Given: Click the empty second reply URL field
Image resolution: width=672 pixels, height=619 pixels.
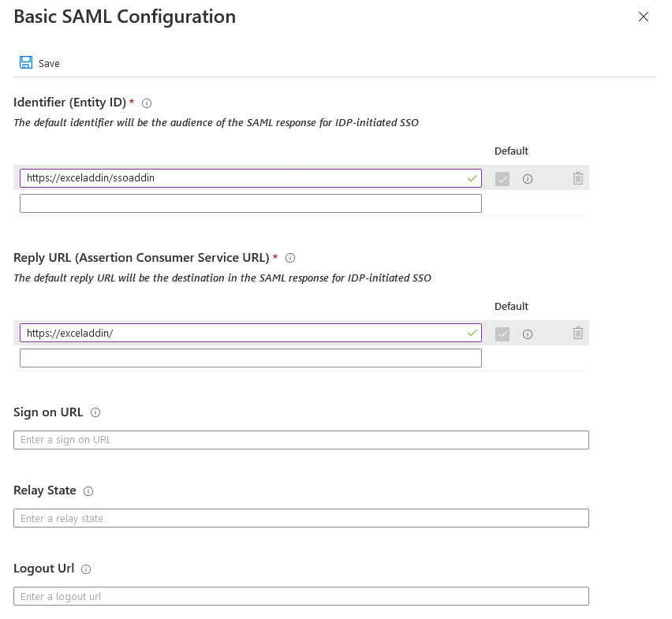Looking at the screenshot, I should [250, 358].
